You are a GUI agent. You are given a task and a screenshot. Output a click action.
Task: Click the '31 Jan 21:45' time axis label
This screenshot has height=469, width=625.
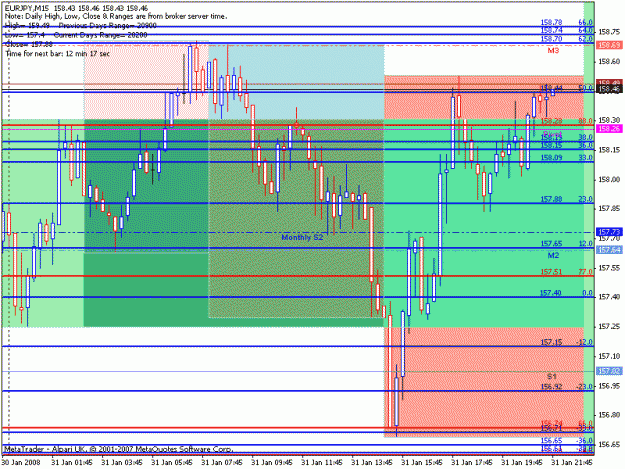572,462
